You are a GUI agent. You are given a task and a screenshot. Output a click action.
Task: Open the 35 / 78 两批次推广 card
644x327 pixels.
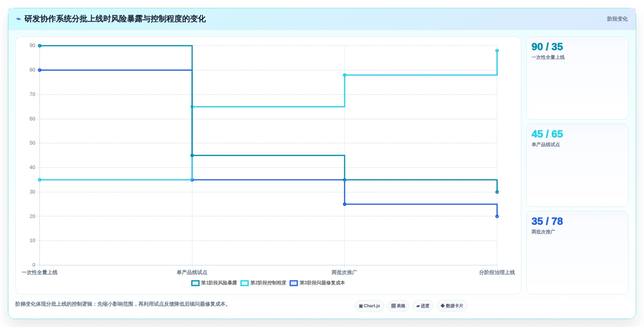(x=577, y=253)
